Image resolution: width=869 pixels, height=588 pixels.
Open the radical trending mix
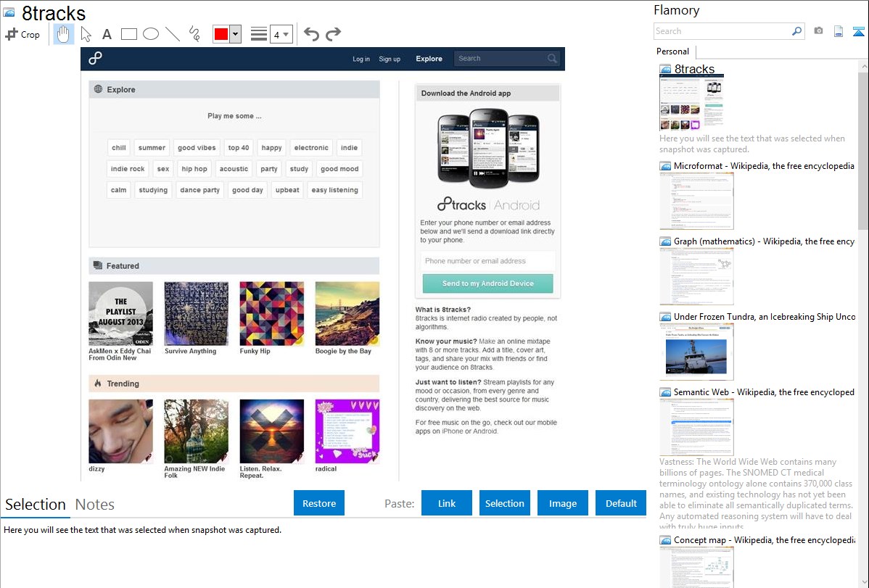(x=347, y=431)
